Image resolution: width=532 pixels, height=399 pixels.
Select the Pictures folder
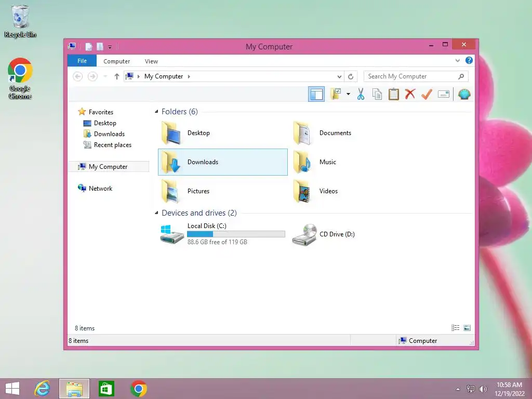[x=222, y=191]
